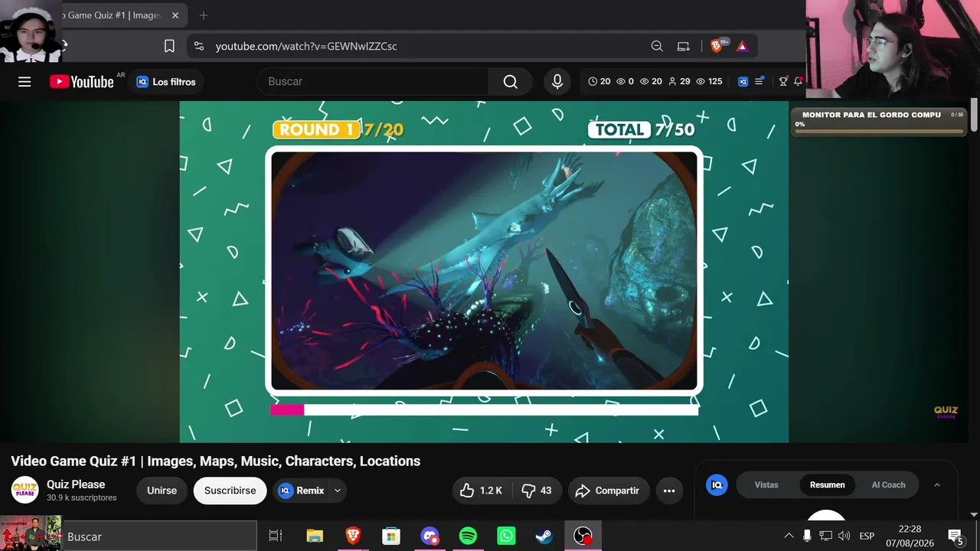View site information icon in address bar
The height and width of the screenshot is (551, 980).
pyautogui.click(x=199, y=46)
